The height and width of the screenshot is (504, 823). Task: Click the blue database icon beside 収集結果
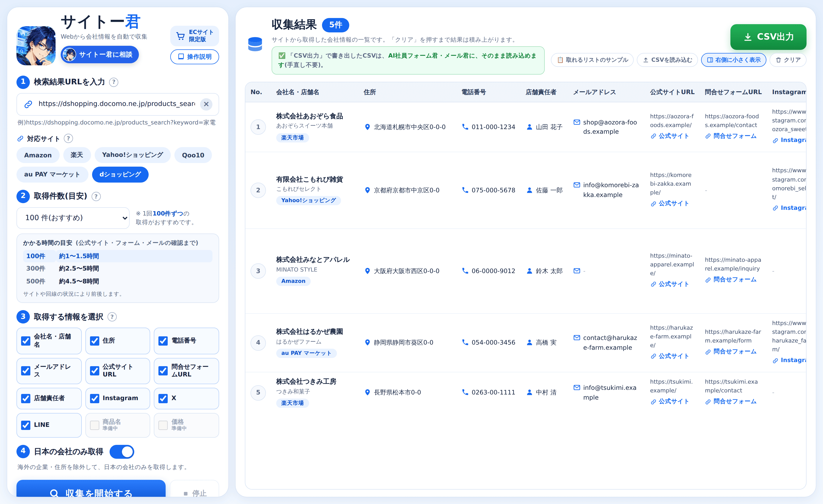[x=255, y=44]
